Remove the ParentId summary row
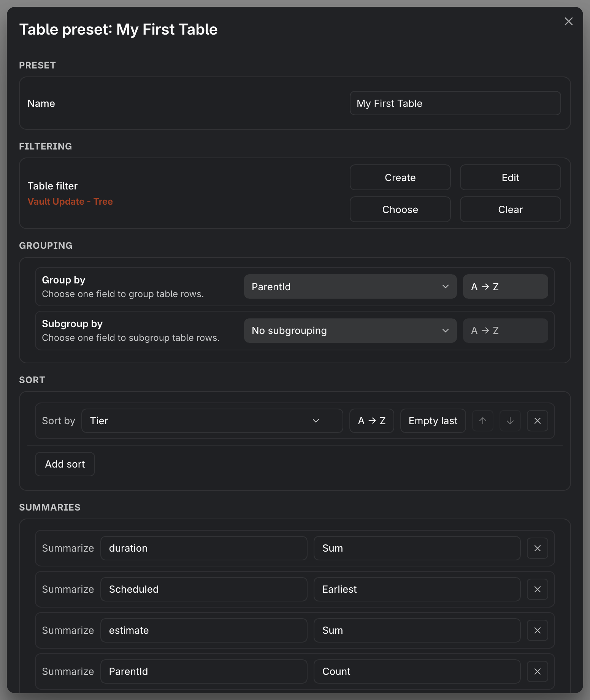This screenshot has height=700, width=590. pos(537,671)
